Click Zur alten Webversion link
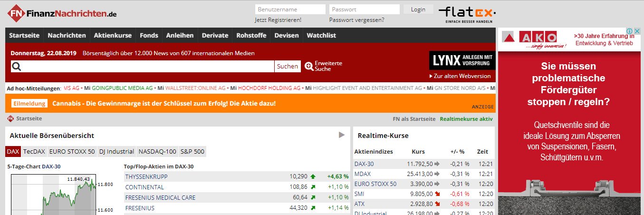This screenshot has width=644, height=215. point(460,76)
